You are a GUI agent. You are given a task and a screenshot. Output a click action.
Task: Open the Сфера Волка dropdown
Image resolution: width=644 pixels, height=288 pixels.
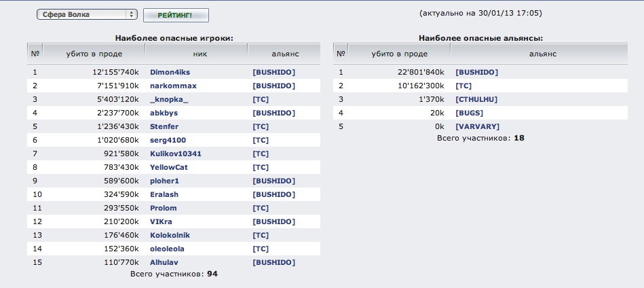coord(86,14)
